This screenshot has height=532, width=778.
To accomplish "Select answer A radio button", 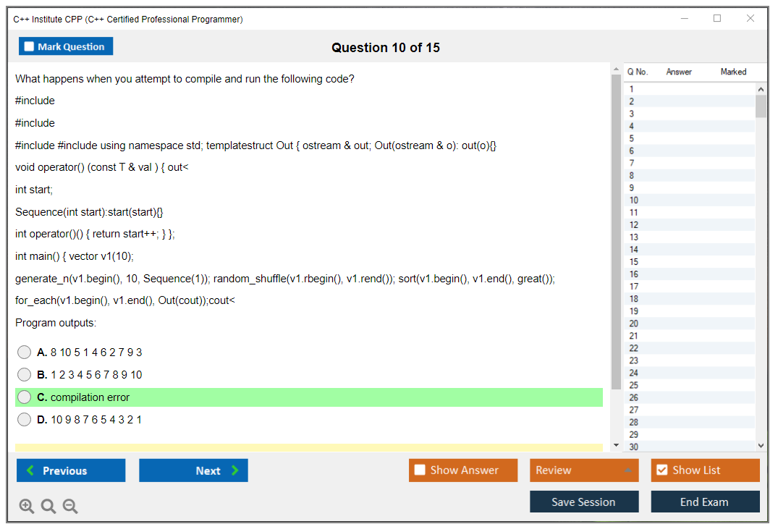I will coord(25,352).
